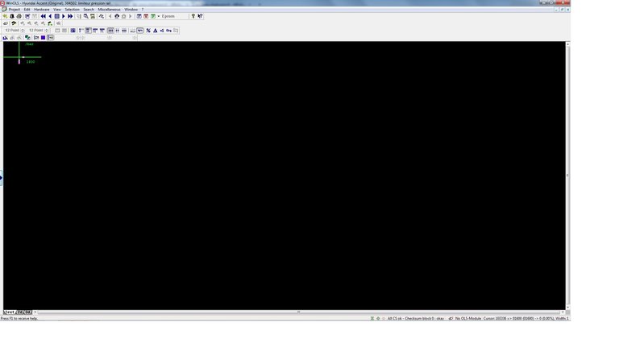644x347 pixels.
Task: Jump to last map with double-right arrow
Action: click(70, 16)
